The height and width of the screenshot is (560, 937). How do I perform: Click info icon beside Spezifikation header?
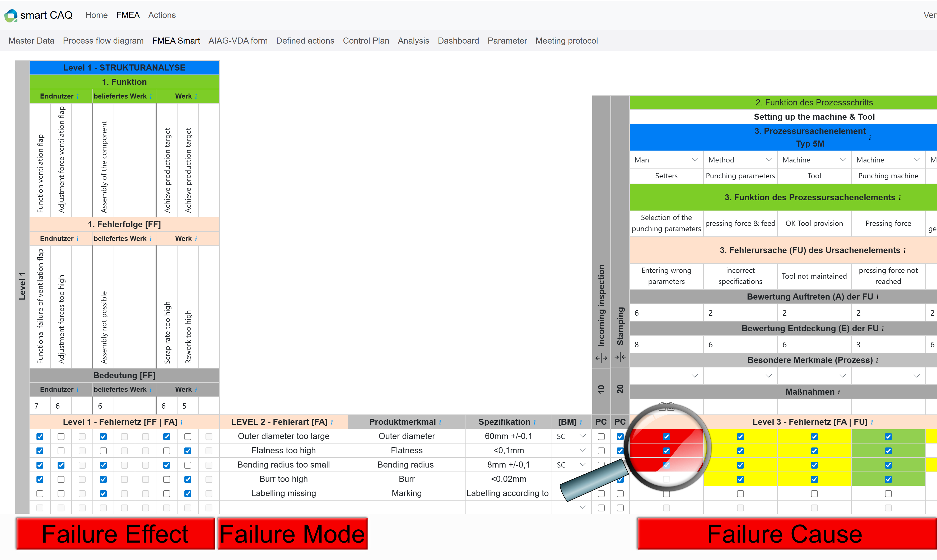pos(535,422)
